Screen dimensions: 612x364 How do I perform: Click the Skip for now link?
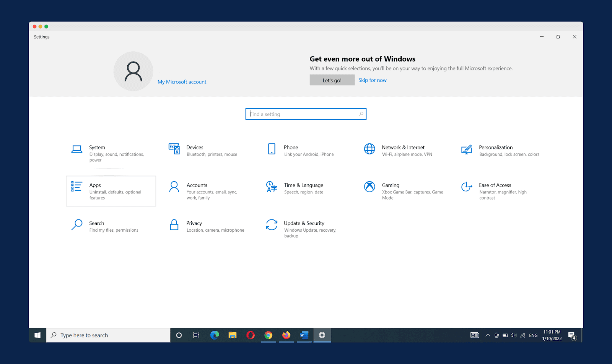372,80
